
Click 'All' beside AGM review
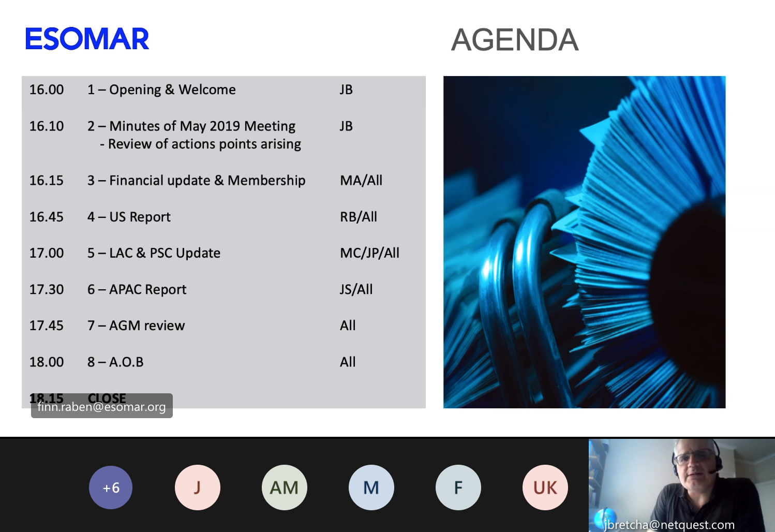point(348,326)
